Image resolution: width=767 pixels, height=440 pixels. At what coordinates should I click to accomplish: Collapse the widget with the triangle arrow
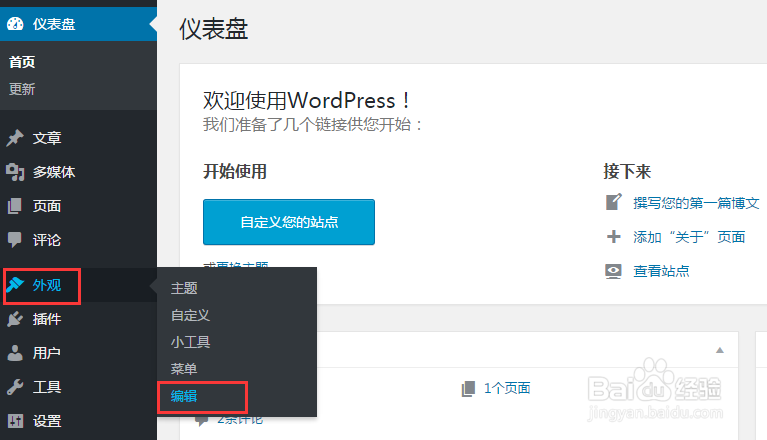coord(720,350)
